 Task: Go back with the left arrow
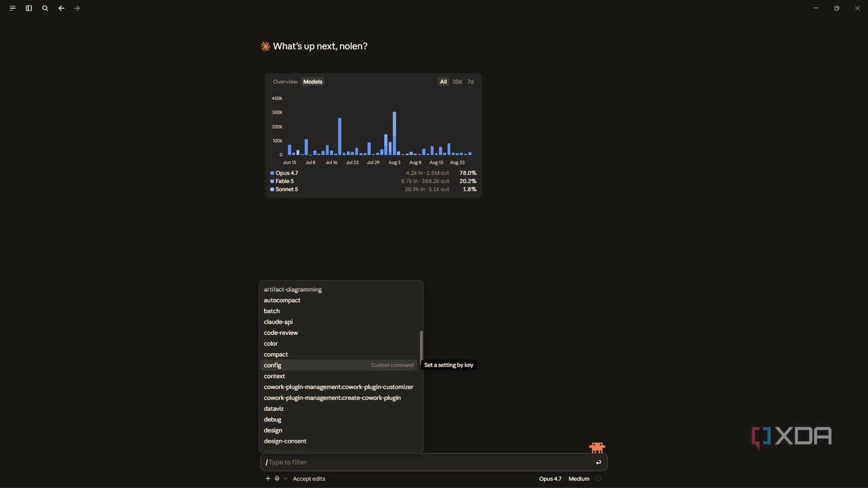click(61, 8)
